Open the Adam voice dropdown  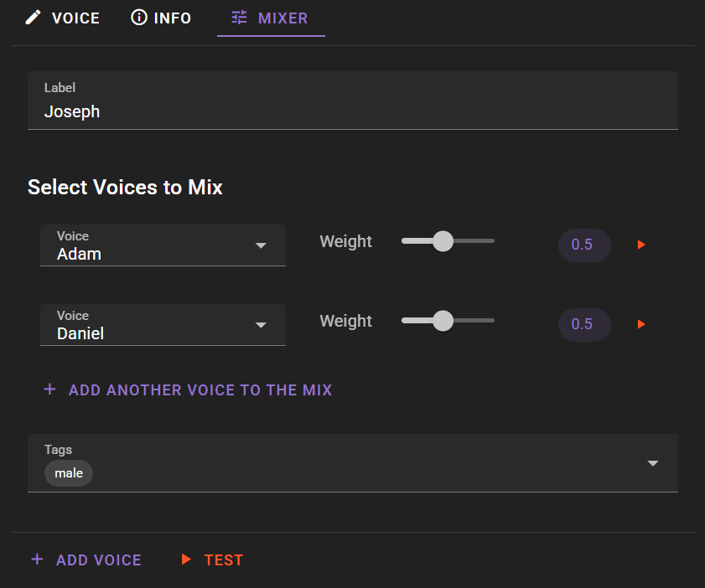tap(163, 245)
